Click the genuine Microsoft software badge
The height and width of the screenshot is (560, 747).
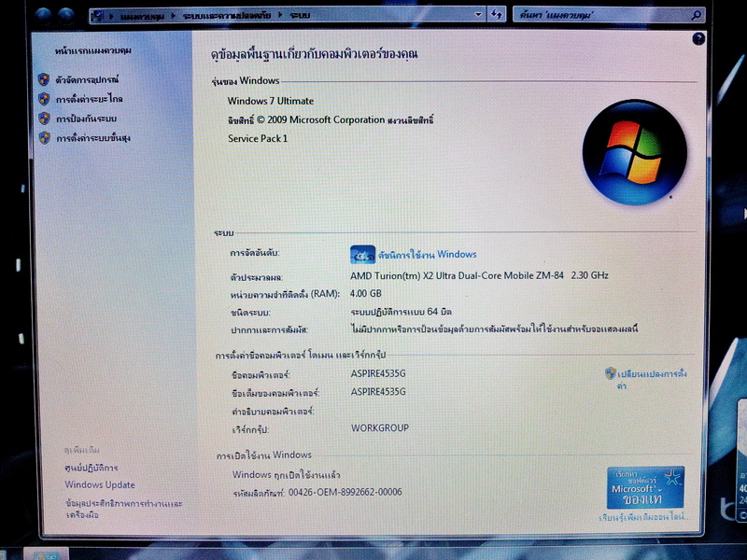(x=645, y=487)
